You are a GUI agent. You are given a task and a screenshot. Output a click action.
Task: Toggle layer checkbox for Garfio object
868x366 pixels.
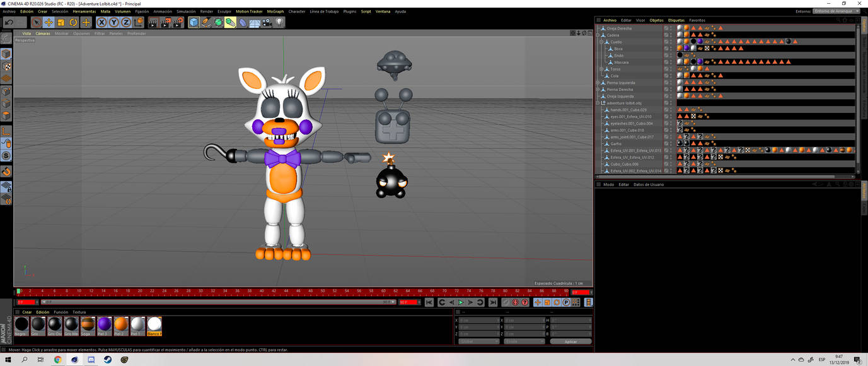666,144
